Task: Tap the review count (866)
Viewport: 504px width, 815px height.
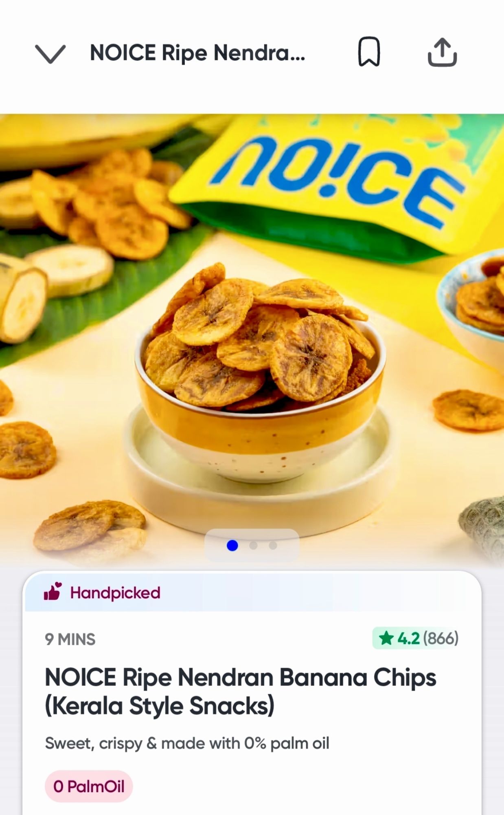Action: point(441,638)
